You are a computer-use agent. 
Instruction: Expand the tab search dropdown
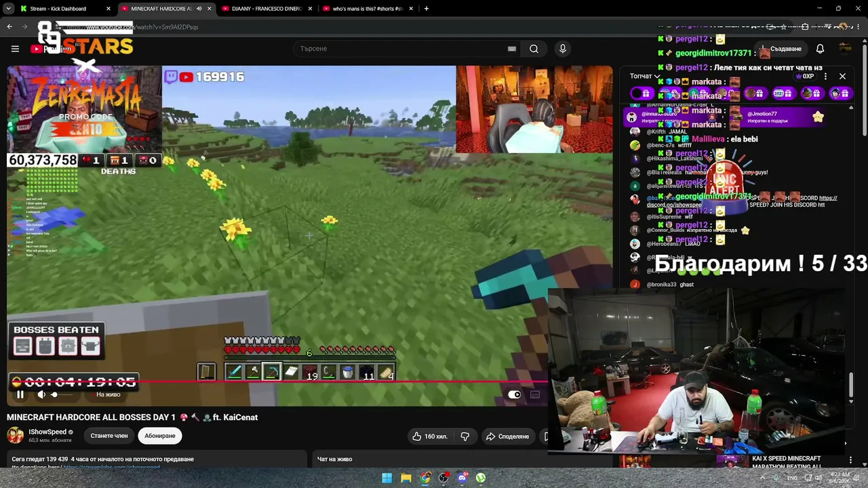pyautogui.click(x=7, y=9)
